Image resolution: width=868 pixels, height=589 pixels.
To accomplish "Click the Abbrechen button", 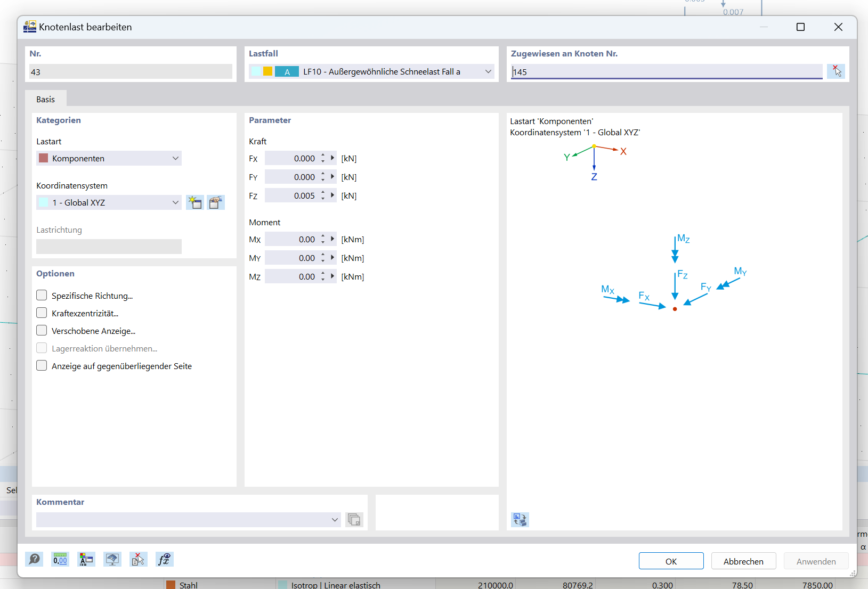I will pos(743,561).
